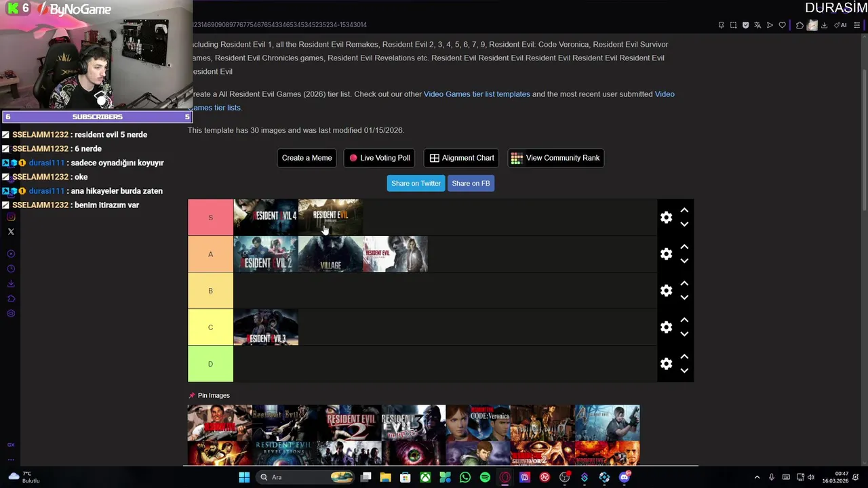This screenshot has width=868, height=488.
Task: Open A tier row settings gear
Action: 666,254
